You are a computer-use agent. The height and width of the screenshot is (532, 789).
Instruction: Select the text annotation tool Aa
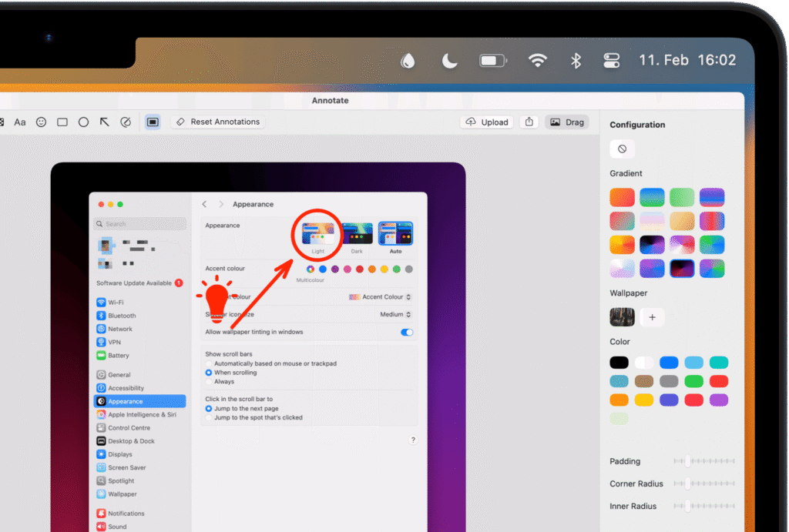[x=19, y=122]
